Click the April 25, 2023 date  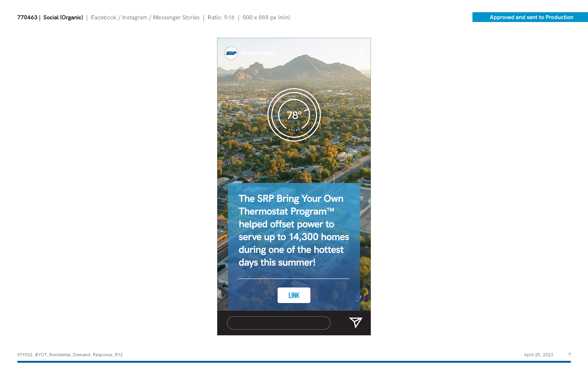(538, 355)
